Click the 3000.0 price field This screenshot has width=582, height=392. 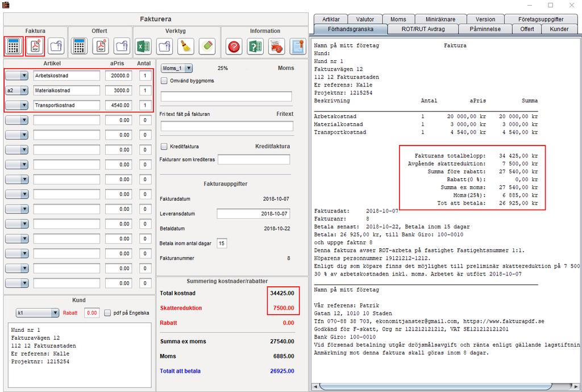click(x=118, y=90)
